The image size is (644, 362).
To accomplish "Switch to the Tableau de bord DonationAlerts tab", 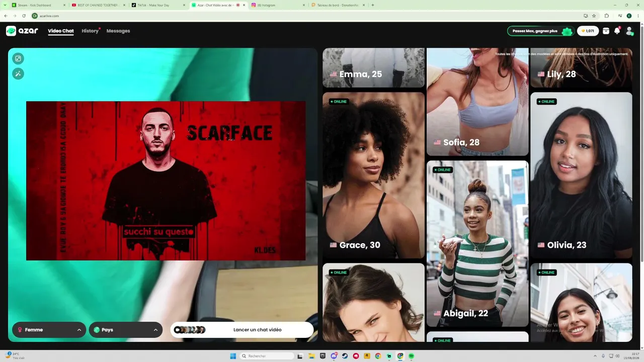I will (337, 5).
